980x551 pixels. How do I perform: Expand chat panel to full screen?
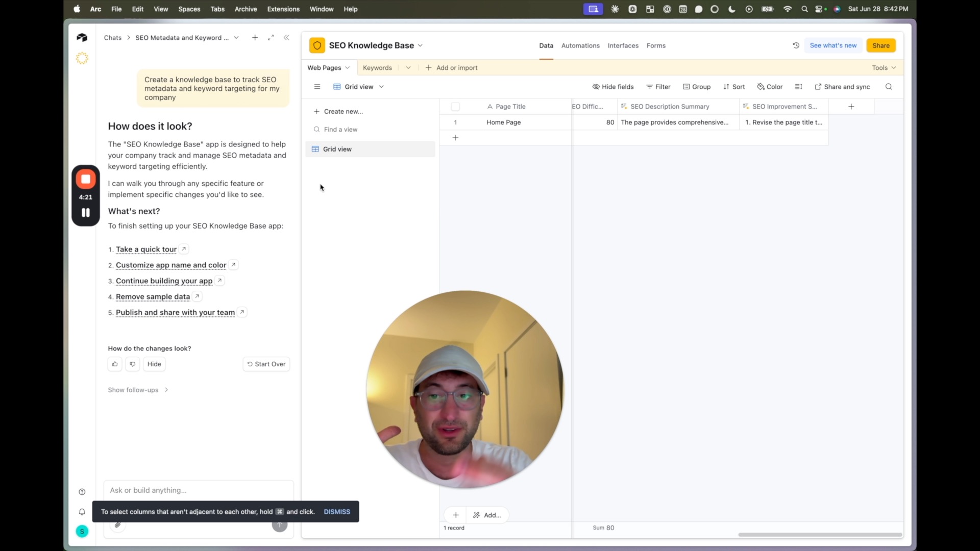[x=271, y=37]
